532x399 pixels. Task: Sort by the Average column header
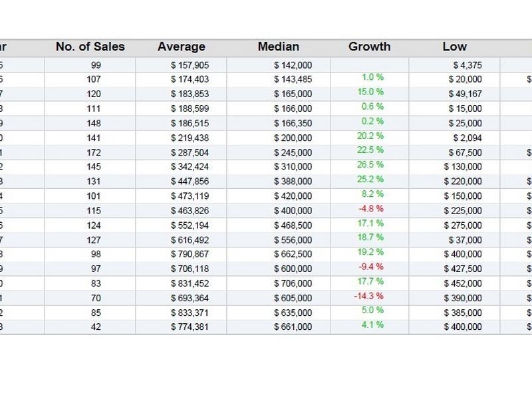click(x=181, y=47)
